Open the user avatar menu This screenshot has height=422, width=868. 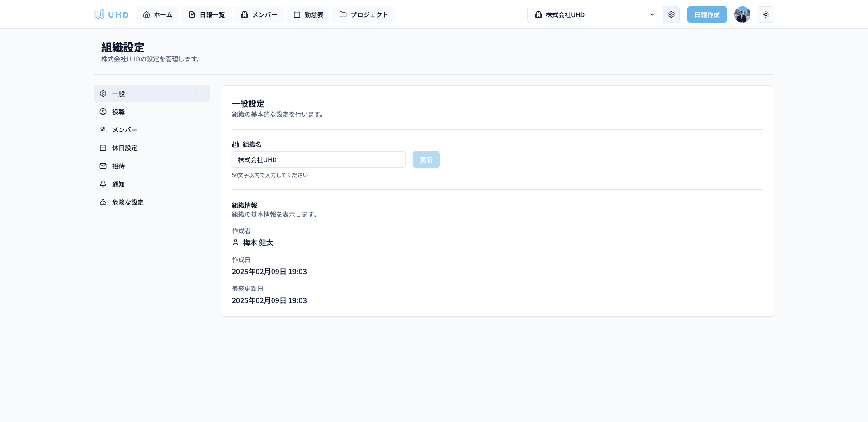[x=742, y=14]
